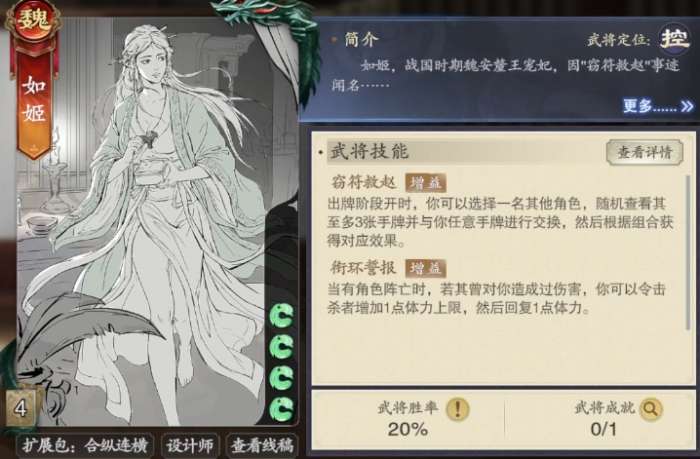Image resolution: width=700 pixels, height=459 pixels.
Task: Expand the biography with 更多 arrows
Action: click(x=658, y=106)
